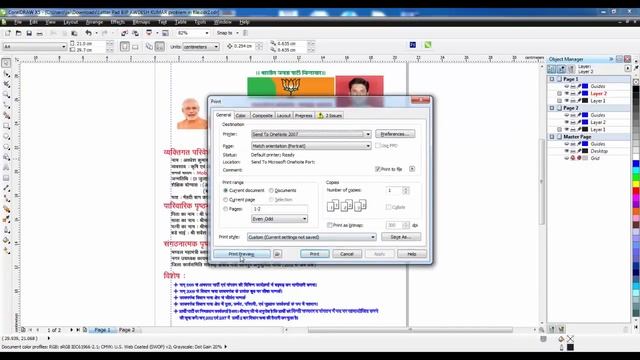The width and height of the screenshot is (640, 360).
Task: Click the Print button in dialog
Action: point(314,254)
